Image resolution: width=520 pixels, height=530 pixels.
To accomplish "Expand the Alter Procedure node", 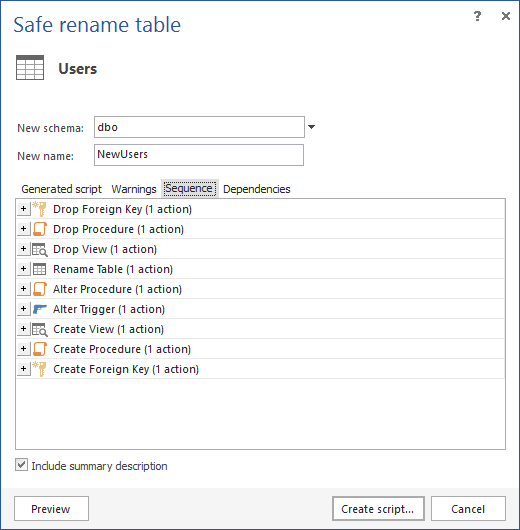I will coord(23,289).
